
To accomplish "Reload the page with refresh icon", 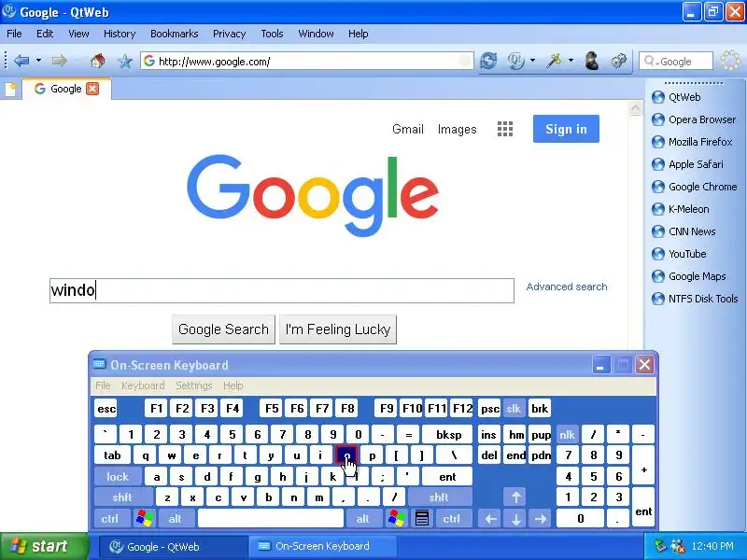I will point(488,61).
